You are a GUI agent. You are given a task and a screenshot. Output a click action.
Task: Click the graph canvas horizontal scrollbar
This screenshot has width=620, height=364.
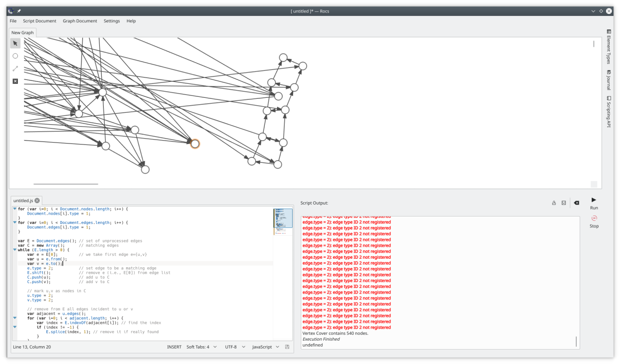pos(66,184)
